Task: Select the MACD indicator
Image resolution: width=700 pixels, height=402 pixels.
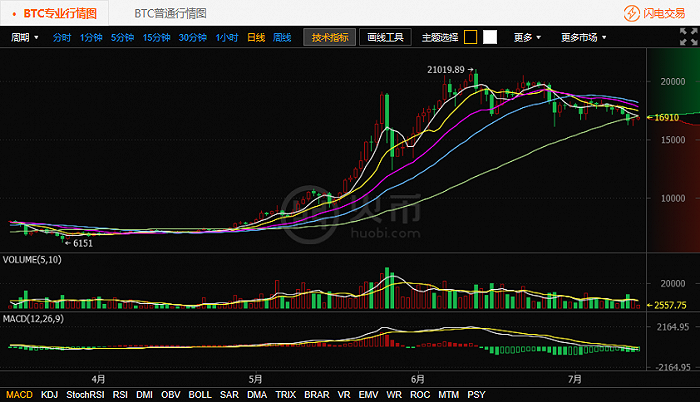Action: click(x=19, y=395)
